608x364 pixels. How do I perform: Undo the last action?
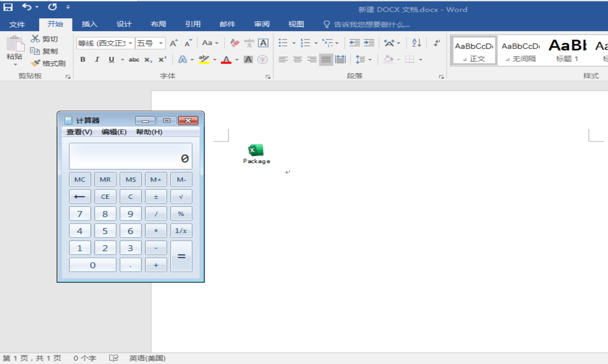[x=27, y=7]
